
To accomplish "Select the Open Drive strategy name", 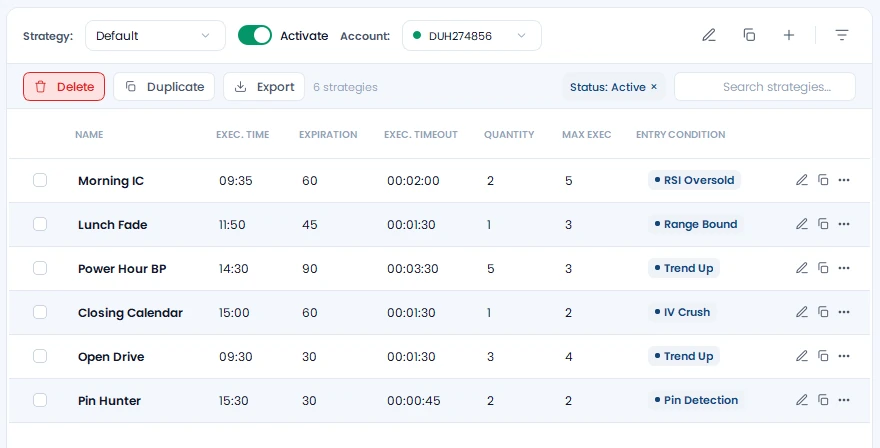I will [x=111, y=356].
